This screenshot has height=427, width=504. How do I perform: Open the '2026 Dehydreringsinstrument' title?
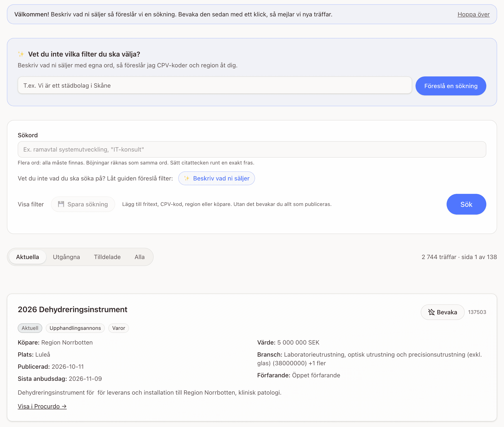[x=72, y=309]
